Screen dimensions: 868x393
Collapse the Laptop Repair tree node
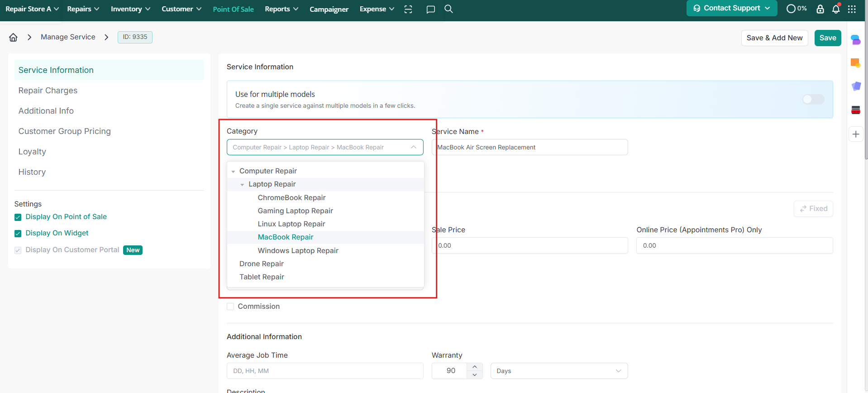[x=243, y=185]
